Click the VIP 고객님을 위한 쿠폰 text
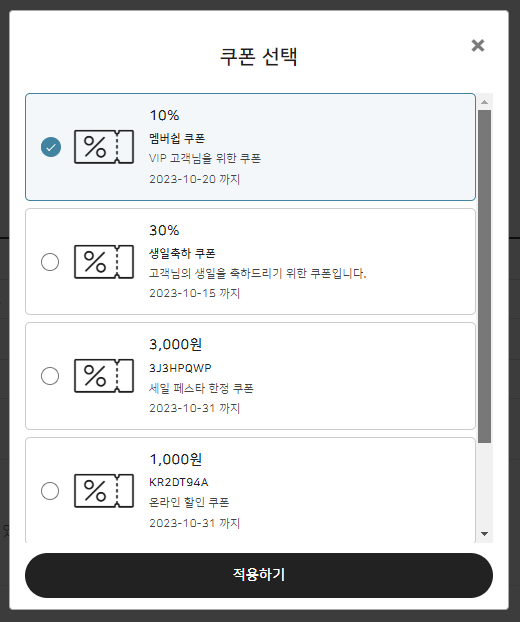The image size is (520, 622). (x=205, y=158)
